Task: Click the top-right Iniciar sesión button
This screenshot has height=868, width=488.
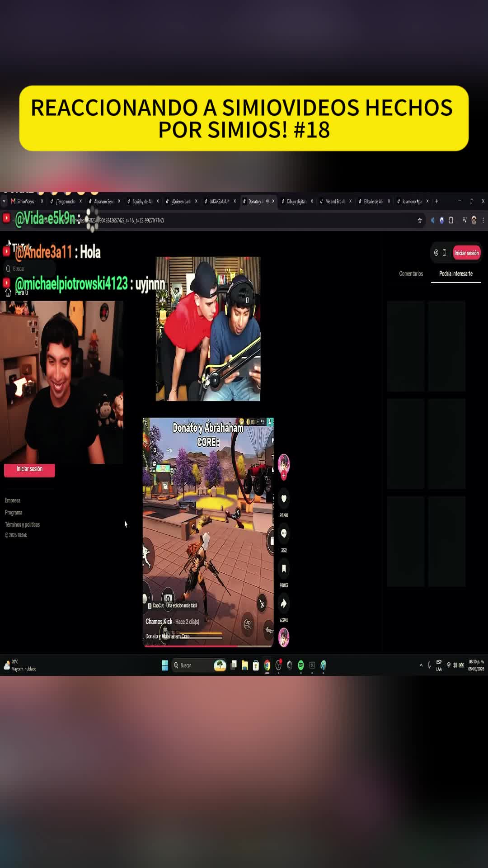Action: tap(466, 253)
